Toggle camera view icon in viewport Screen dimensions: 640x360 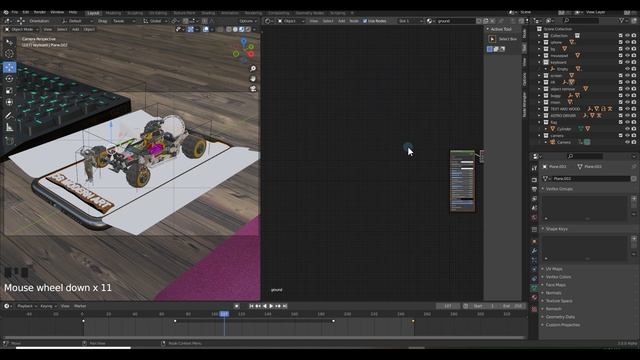[x=253, y=89]
